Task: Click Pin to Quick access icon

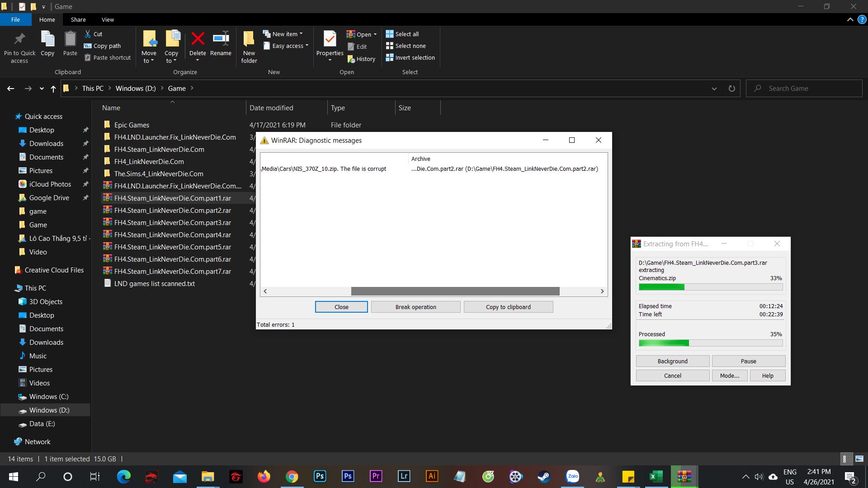Action: tap(19, 39)
